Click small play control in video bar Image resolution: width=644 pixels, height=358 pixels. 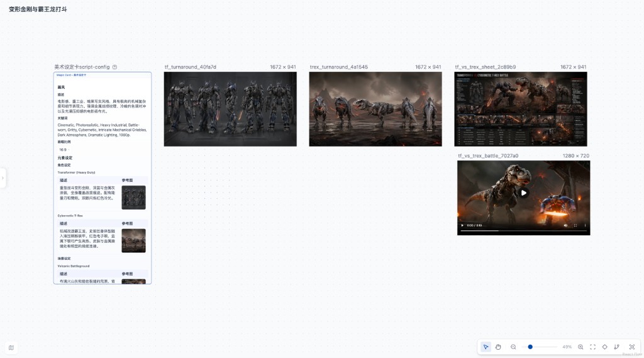[x=462, y=225]
